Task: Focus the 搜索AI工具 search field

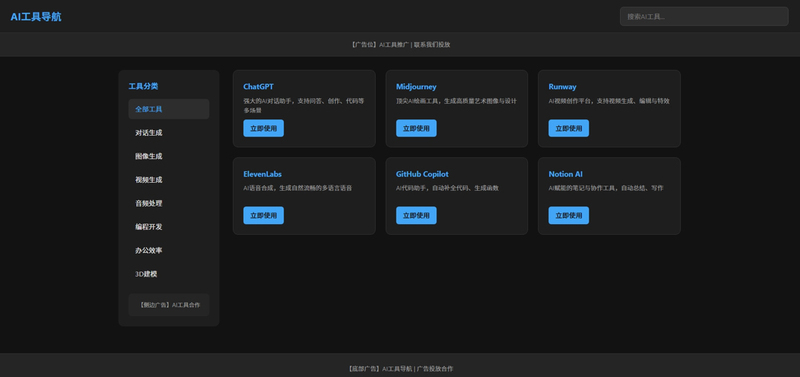Action: (x=704, y=16)
